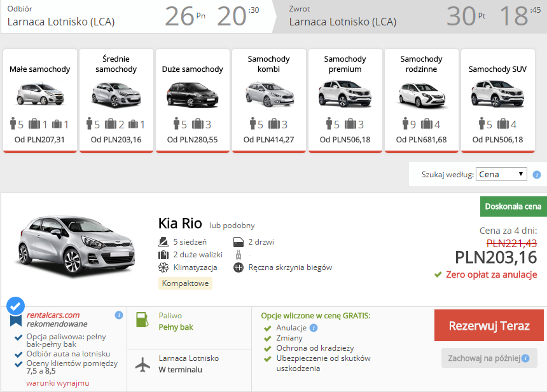The height and width of the screenshot is (392, 547).
Task: Click the PLN203,16 price
Action: (x=495, y=257)
